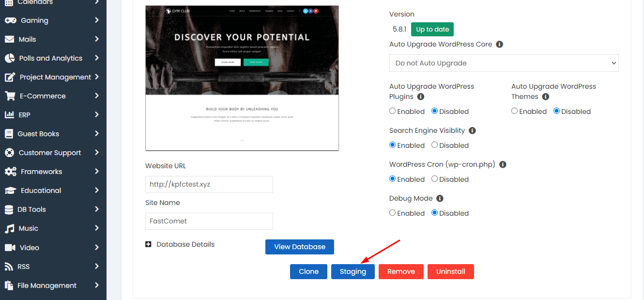Screen dimensions: 644x300
Task: Click the Gaming controller icon in sidebar
Action: [10, 20]
